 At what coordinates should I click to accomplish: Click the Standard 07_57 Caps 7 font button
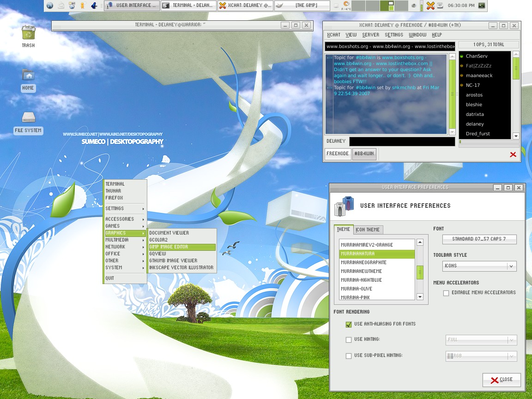pyautogui.click(x=479, y=239)
